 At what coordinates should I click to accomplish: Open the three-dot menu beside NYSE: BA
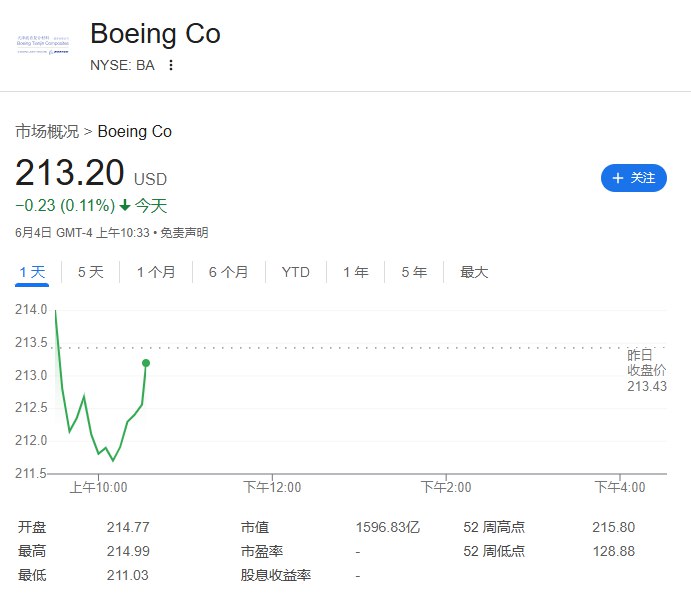click(171, 65)
